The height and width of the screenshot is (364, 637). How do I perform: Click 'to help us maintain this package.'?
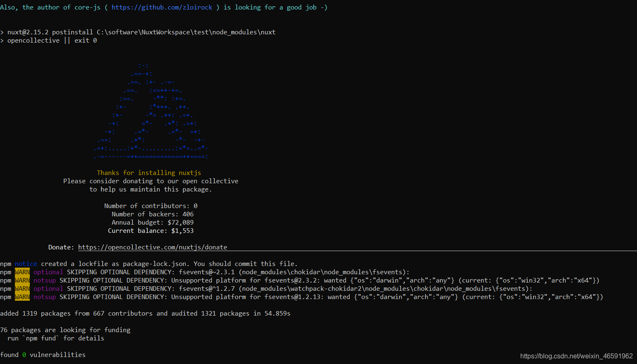pyautogui.click(x=151, y=189)
